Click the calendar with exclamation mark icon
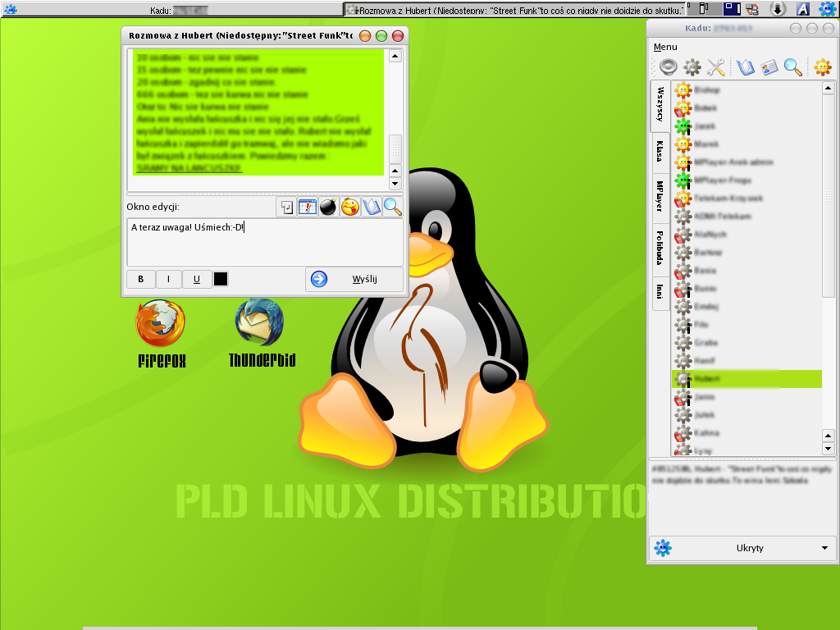 click(x=308, y=207)
